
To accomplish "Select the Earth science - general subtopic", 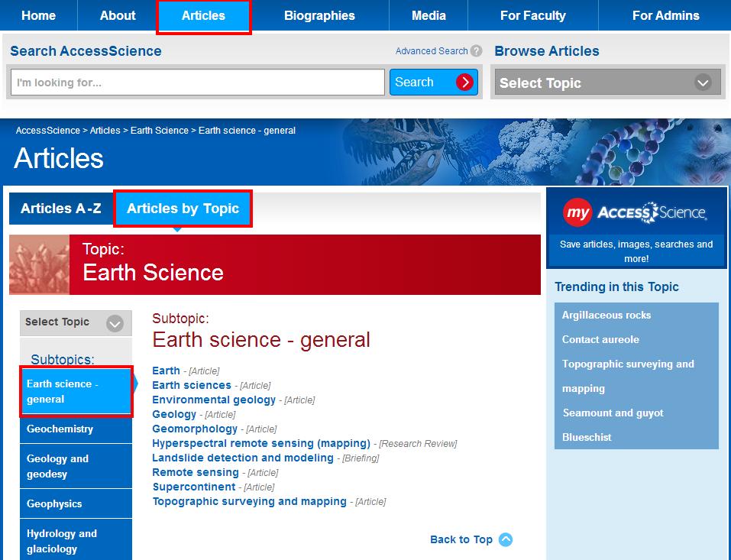I will (x=76, y=391).
